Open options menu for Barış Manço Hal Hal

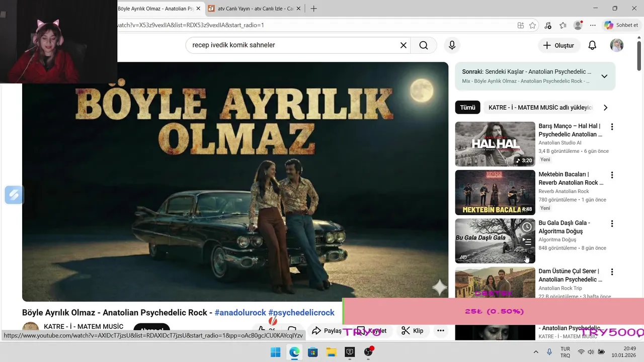pyautogui.click(x=612, y=127)
